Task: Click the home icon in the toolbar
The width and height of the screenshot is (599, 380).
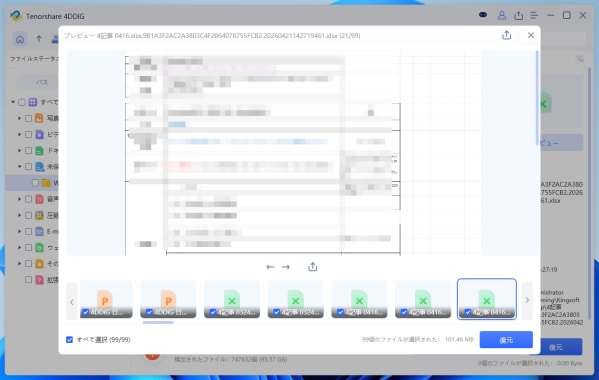Action: (x=20, y=39)
